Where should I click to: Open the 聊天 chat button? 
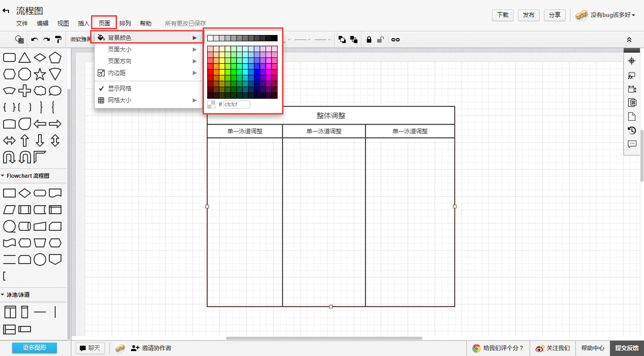(x=90, y=348)
